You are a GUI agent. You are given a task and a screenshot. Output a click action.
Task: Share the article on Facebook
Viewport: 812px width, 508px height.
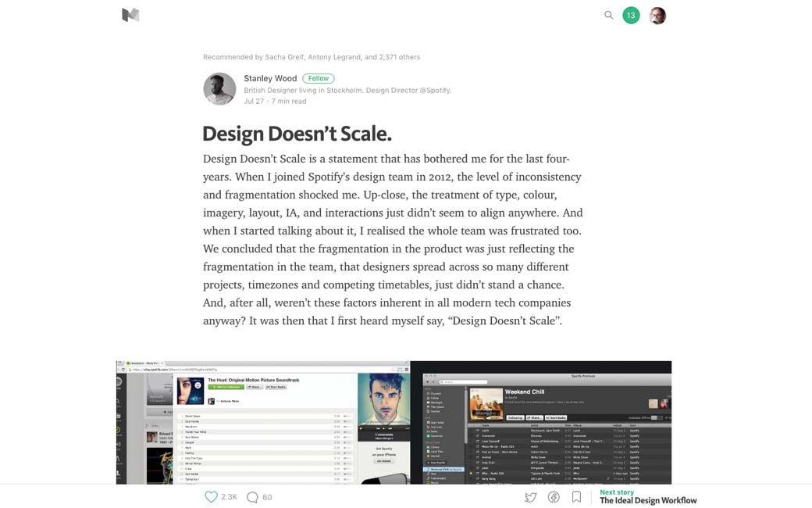pos(554,497)
